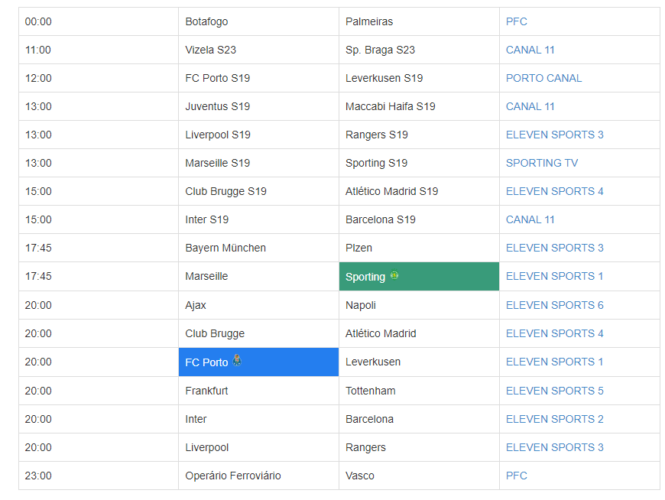The image size is (665, 500).
Task: Click the Operário Ferroviário cell
Action: pos(259,476)
